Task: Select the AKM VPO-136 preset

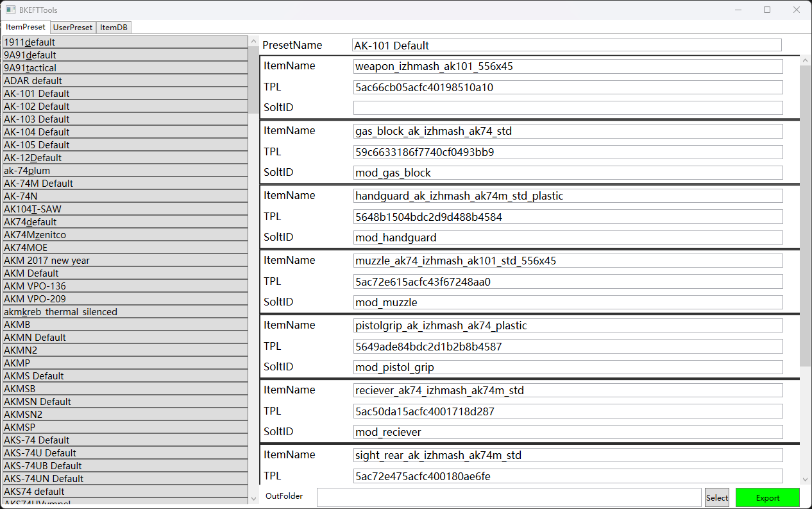Action: (x=125, y=286)
